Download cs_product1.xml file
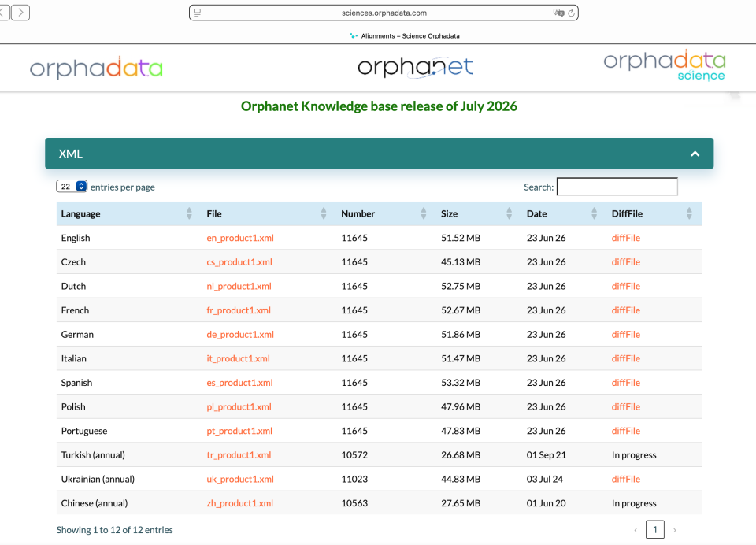This screenshot has height=545, width=756. point(239,262)
